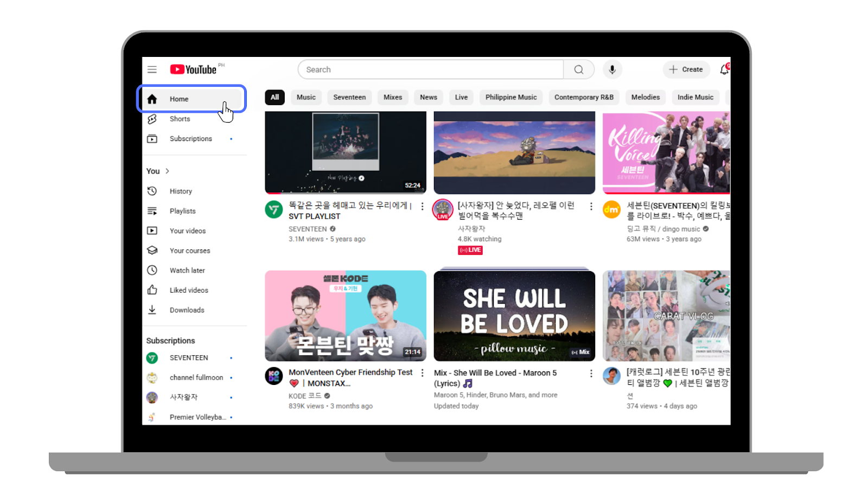Screen dimensions: 868x488
Task: Click the YouTube logo
Action: click(x=194, y=69)
